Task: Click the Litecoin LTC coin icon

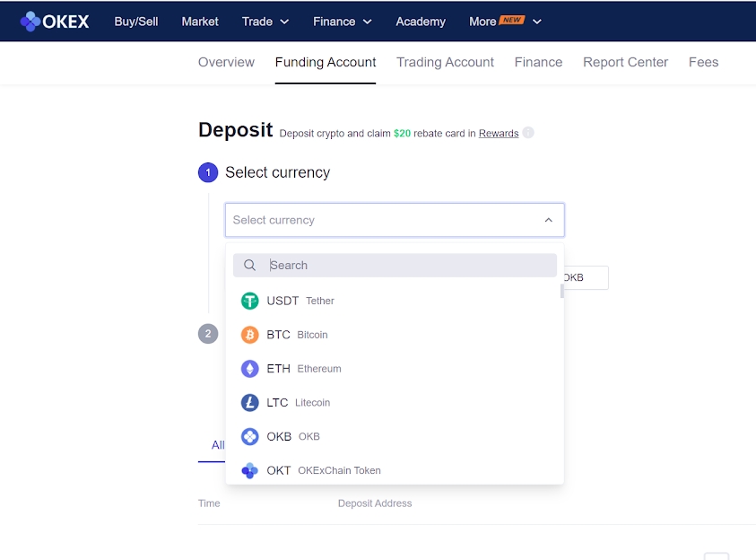Action: tap(249, 402)
